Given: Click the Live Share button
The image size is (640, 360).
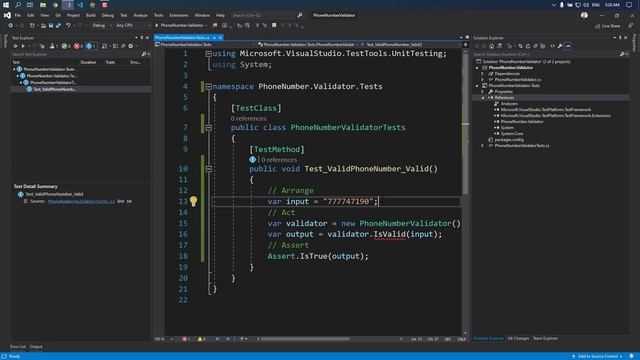Looking at the screenshot, I should click(x=608, y=26).
